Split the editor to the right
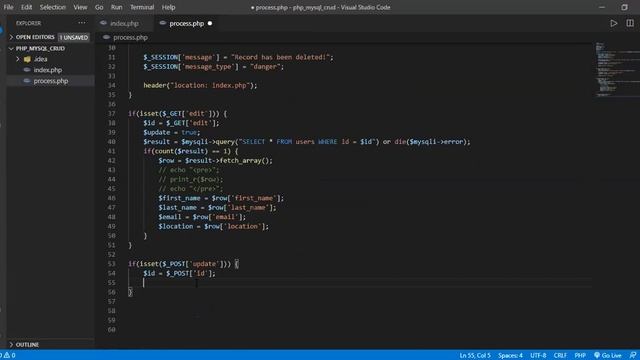Viewport: 640px width, 360px height. click(630, 23)
